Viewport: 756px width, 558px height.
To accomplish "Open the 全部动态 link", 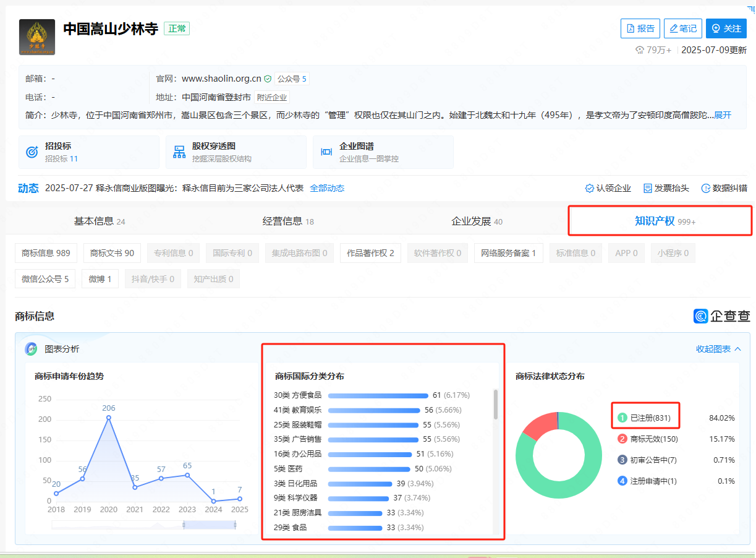I will (327, 188).
